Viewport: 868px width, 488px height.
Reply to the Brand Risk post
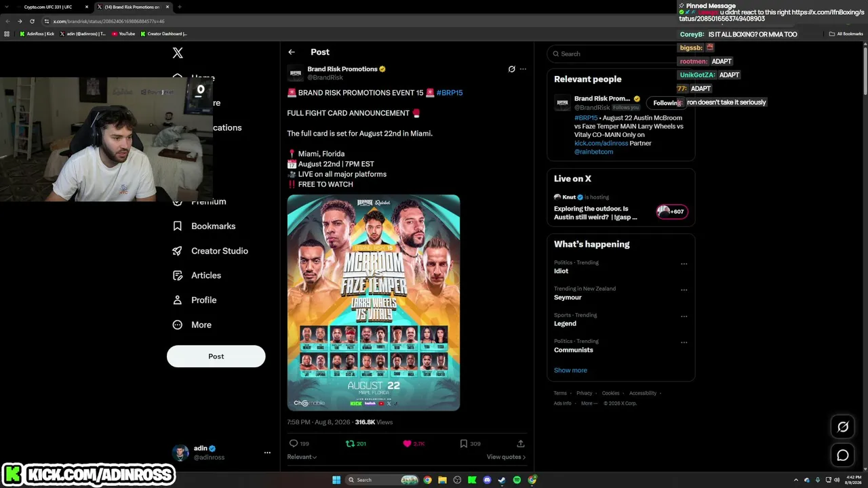pyautogui.click(x=294, y=443)
